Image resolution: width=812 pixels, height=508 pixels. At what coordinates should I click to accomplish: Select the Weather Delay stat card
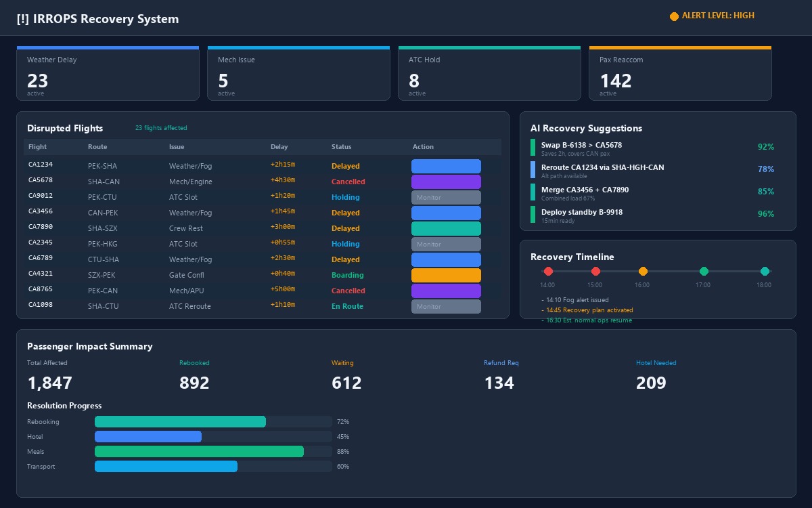pyautogui.click(x=108, y=73)
